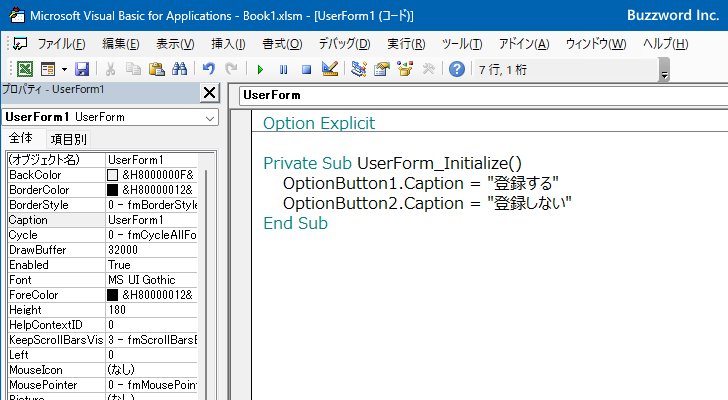This screenshot has height=400, width=728.
Task: Click the OptionButton1.Caption code line
Action: click(x=421, y=183)
